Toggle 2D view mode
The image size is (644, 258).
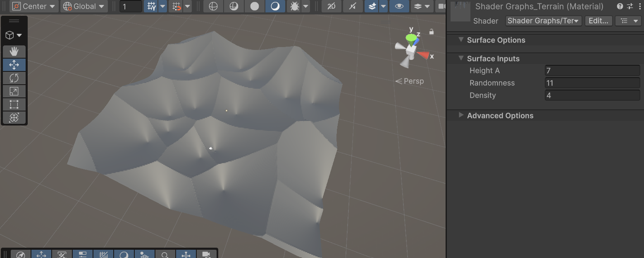(332, 6)
